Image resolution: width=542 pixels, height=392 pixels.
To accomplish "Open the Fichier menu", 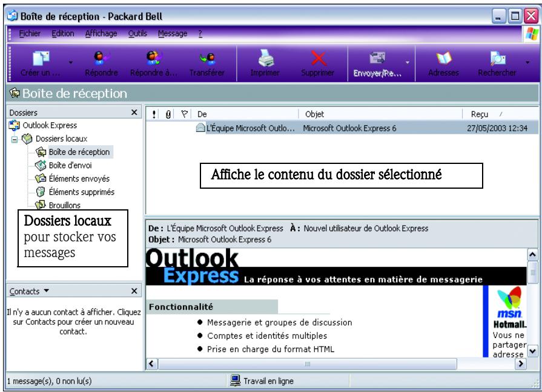I will [x=30, y=33].
